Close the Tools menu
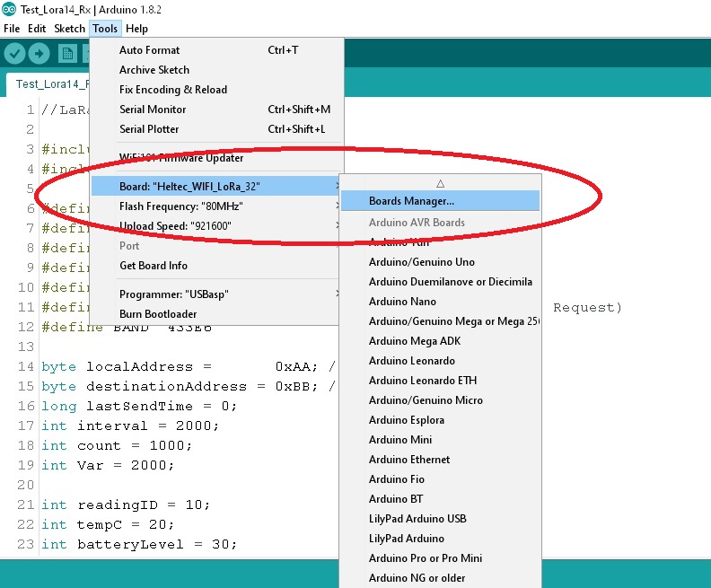 105,29
